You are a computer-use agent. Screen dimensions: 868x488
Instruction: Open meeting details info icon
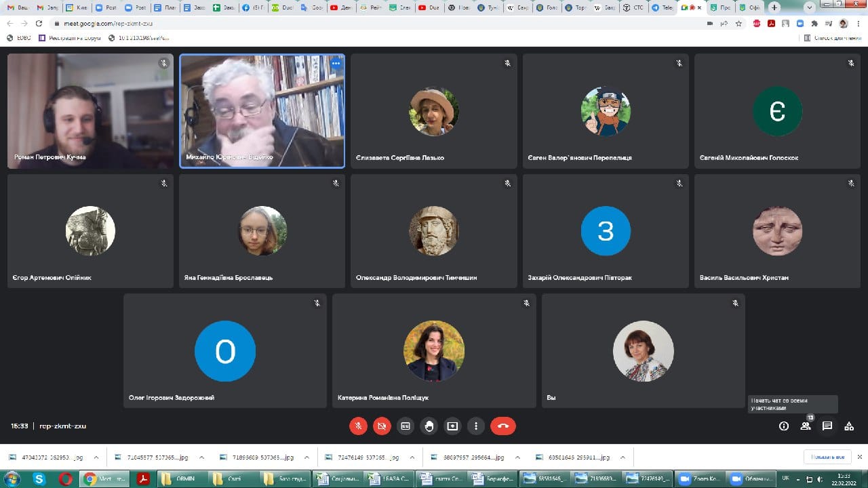coord(784,426)
